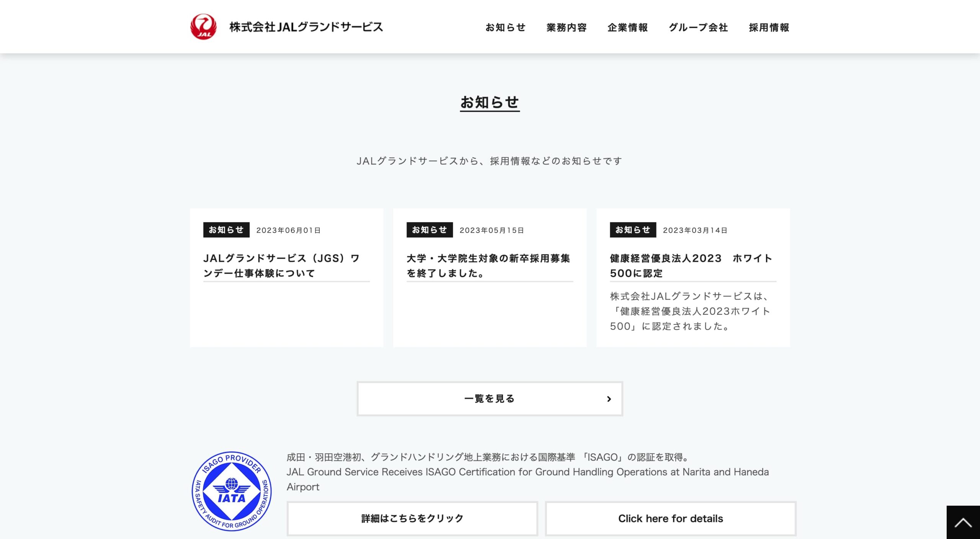
Task: Click the ISAGO Provider IATA badge
Action: point(231,491)
